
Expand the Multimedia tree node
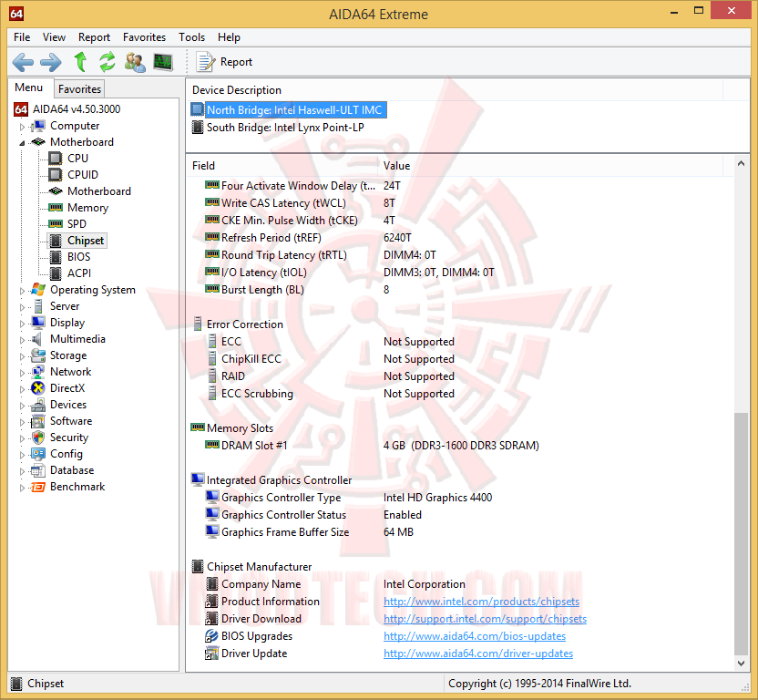click(x=22, y=340)
